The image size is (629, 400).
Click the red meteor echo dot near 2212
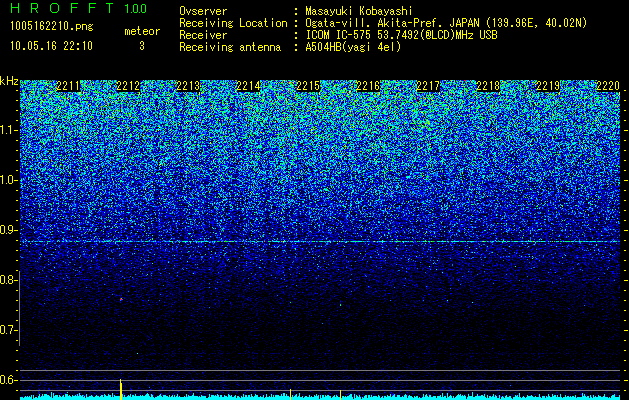pos(121,299)
